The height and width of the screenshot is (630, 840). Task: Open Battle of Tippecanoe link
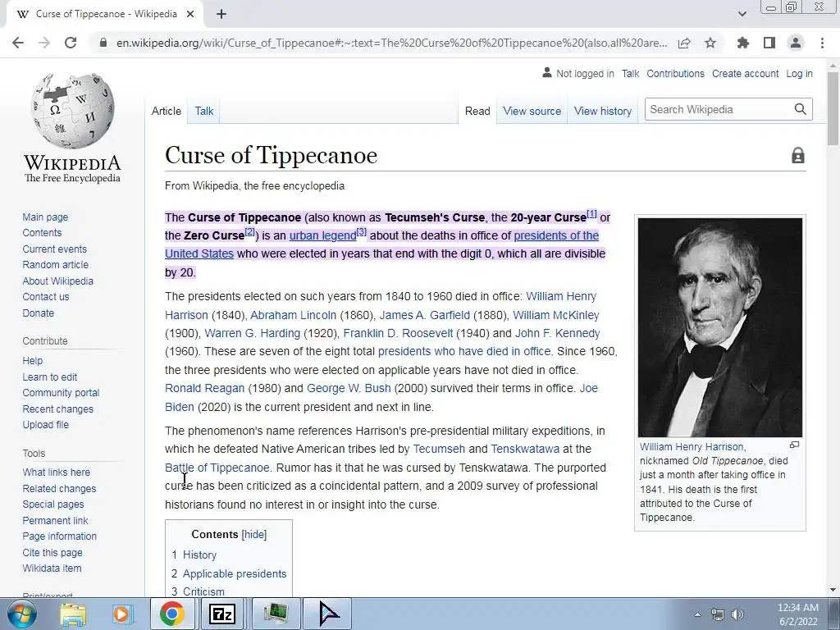point(217,468)
